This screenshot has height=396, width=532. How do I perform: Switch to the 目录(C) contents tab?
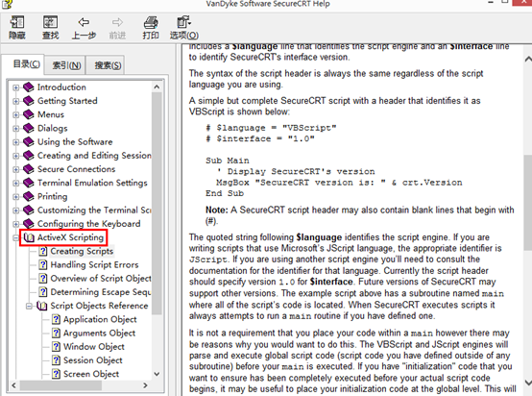pos(26,64)
